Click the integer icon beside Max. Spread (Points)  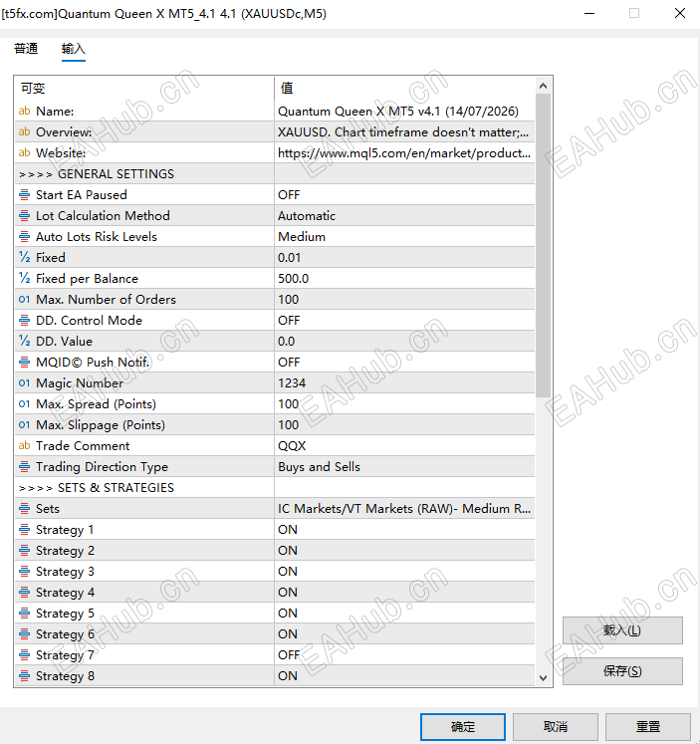(x=24, y=403)
